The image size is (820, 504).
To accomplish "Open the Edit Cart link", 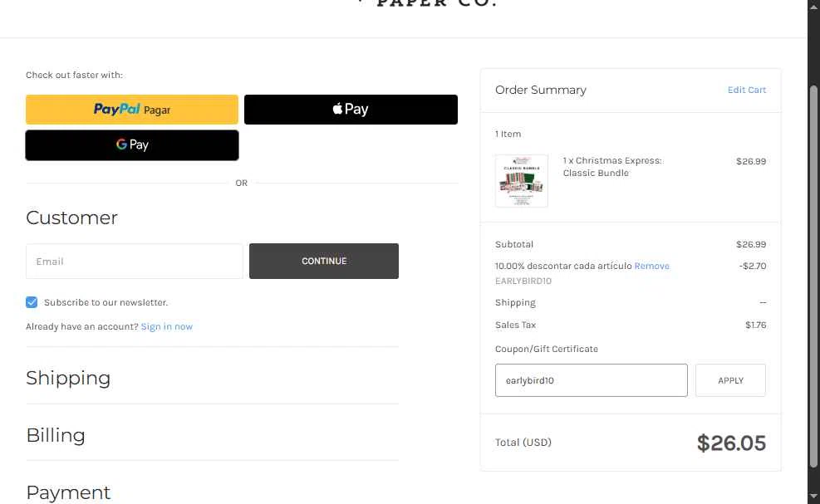I will (x=746, y=90).
